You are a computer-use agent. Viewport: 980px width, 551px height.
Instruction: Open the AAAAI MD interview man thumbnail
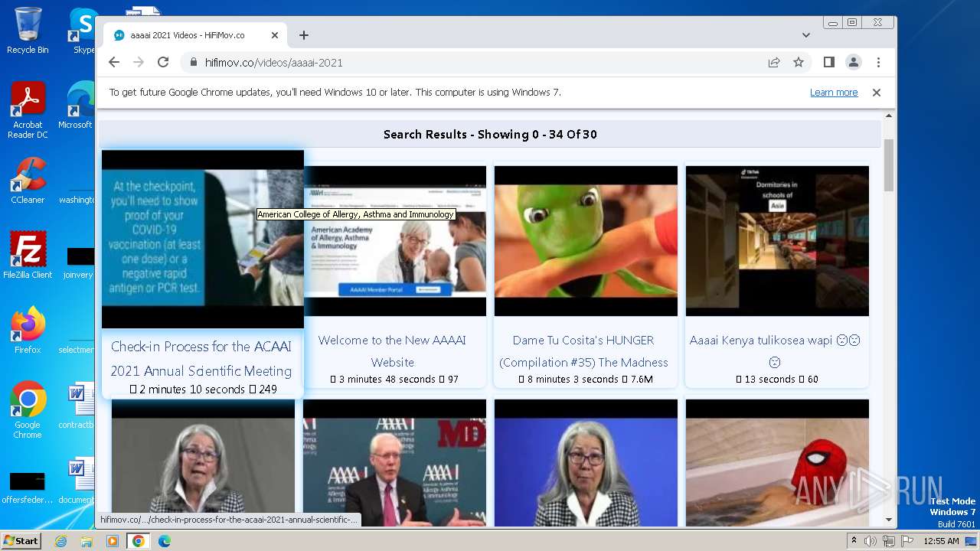394,463
